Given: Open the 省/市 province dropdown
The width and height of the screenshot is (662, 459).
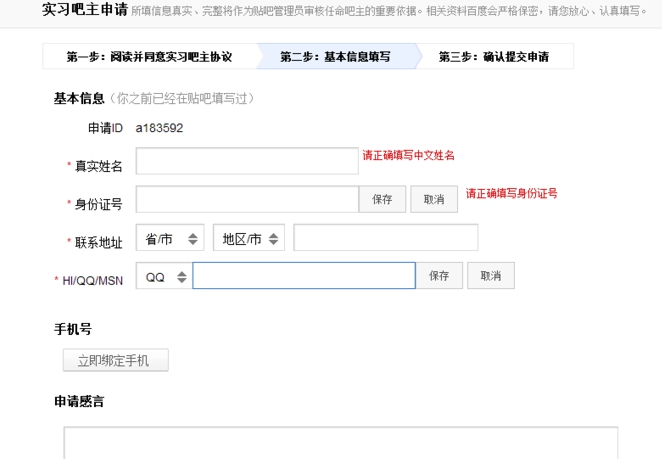Looking at the screenshot, I should [170, 238].
